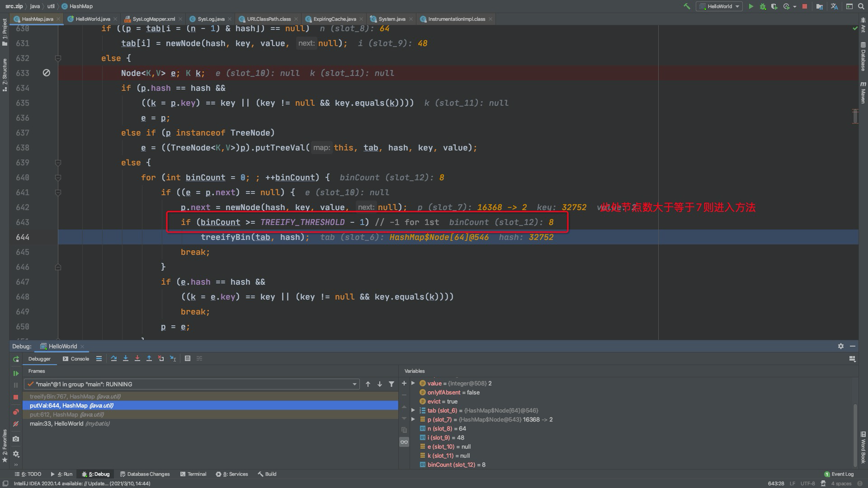Run HelloWorld with the green play icon
Image resolution: width=868 pixels, height=488 pixels.
[751, 6]
